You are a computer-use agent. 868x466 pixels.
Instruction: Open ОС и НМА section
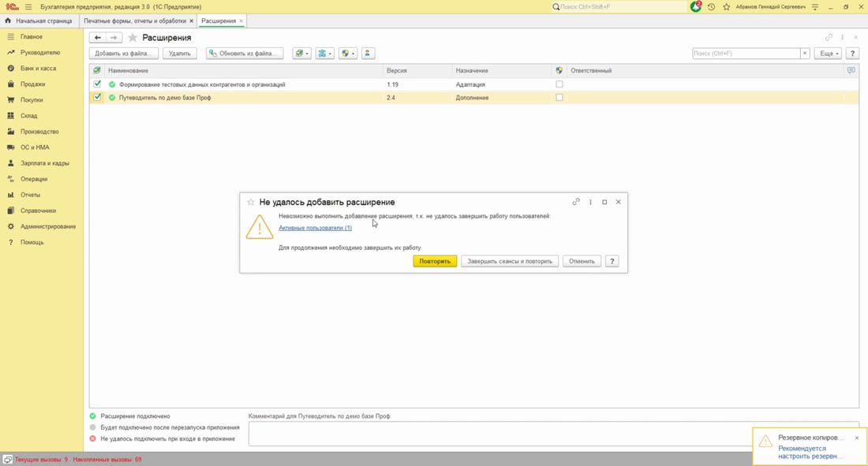(x=35, y=147)
